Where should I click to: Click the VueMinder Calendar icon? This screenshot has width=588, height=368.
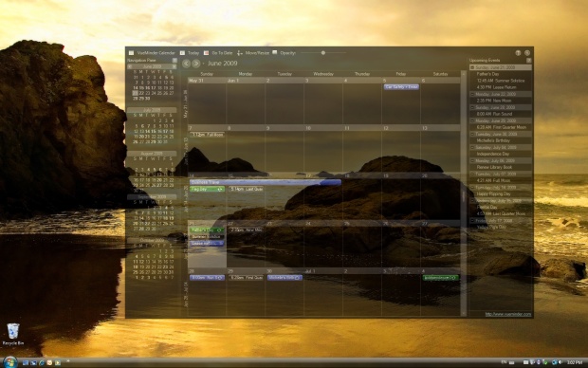131,53
